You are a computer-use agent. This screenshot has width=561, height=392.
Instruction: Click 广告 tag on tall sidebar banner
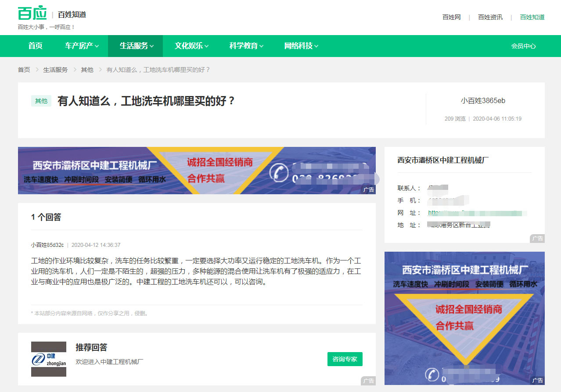tap(537, 381)
